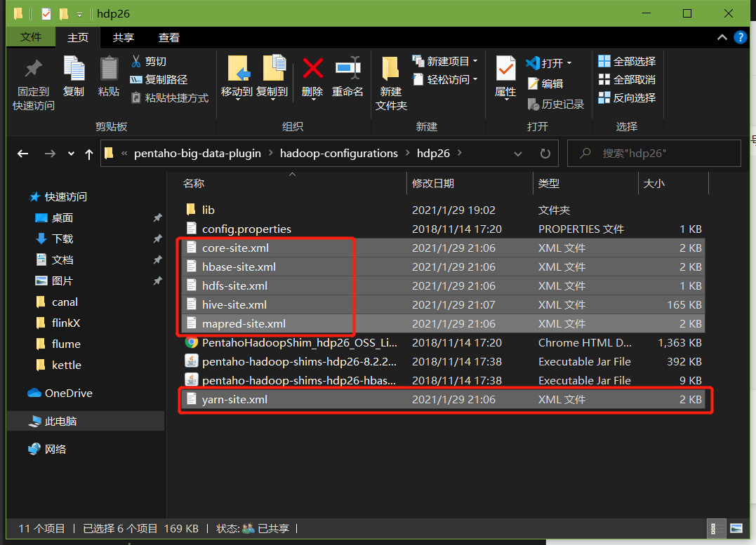
Task: Click the Properties (属性) checkmark icon
Action: pyautogui.click(x=505, y=69)
